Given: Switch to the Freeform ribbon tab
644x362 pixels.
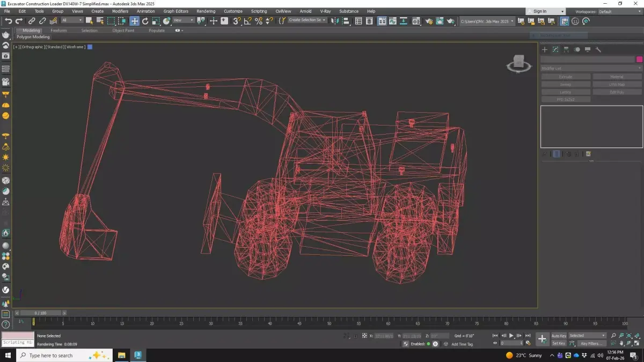Looking at the screenshot, I should point(58,31).
